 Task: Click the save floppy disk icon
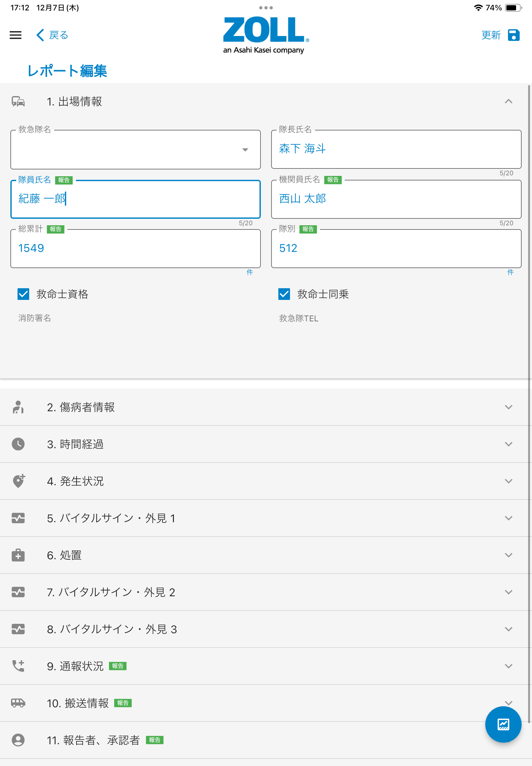[x=514, y=35]
